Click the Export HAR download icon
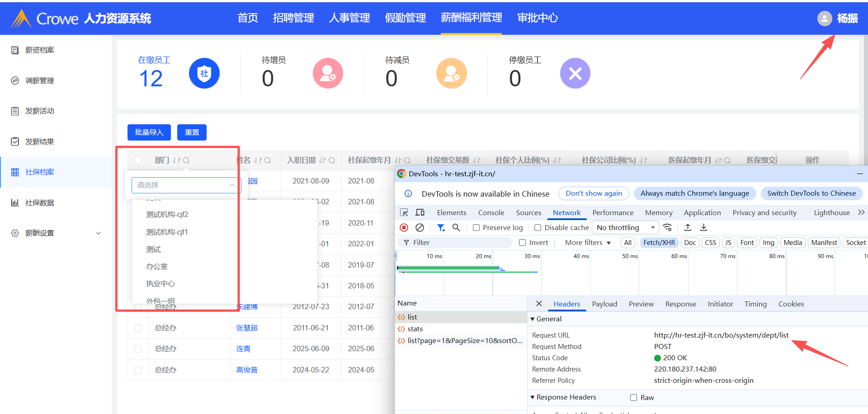This screenshot has height=414, width=868. pyautogui.click(x=704, y=228)
